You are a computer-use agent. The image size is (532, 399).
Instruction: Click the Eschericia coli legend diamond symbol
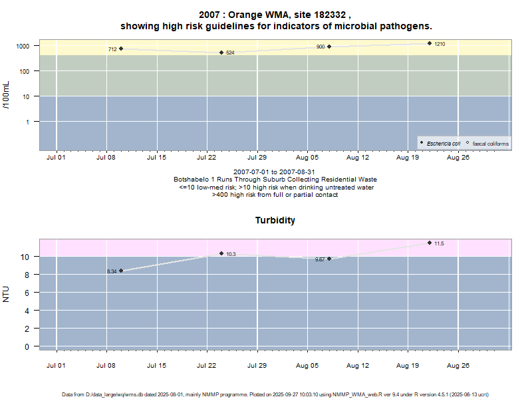[422, 143]
